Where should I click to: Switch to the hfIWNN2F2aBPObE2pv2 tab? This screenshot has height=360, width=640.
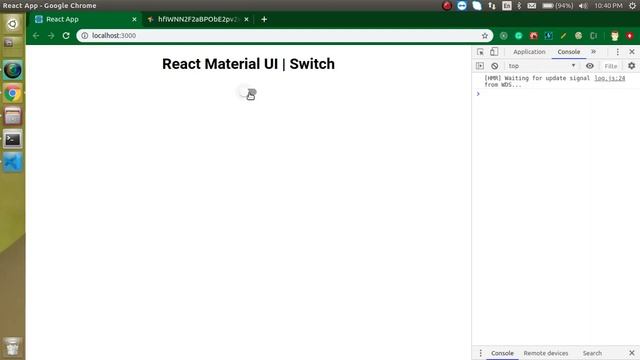coord(198,19)
